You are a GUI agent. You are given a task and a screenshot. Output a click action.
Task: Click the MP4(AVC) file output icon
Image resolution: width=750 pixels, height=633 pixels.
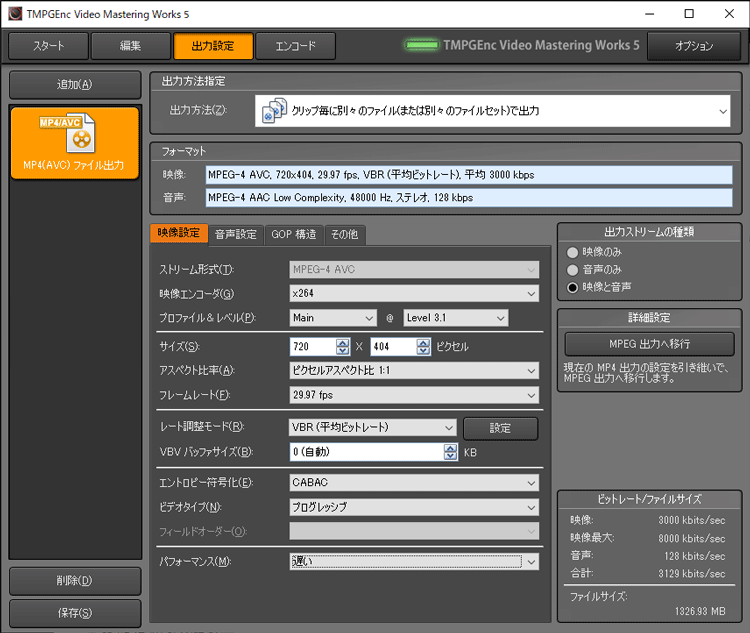(74, 133)
